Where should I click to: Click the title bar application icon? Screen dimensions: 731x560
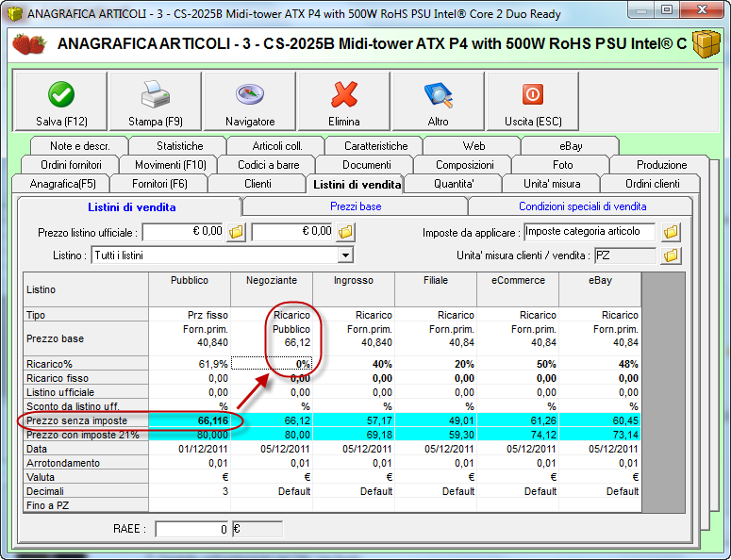[15, 13]
